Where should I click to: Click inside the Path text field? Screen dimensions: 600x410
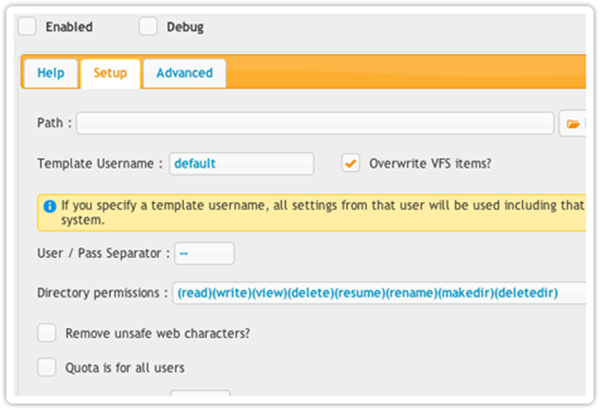click(314, 124)
